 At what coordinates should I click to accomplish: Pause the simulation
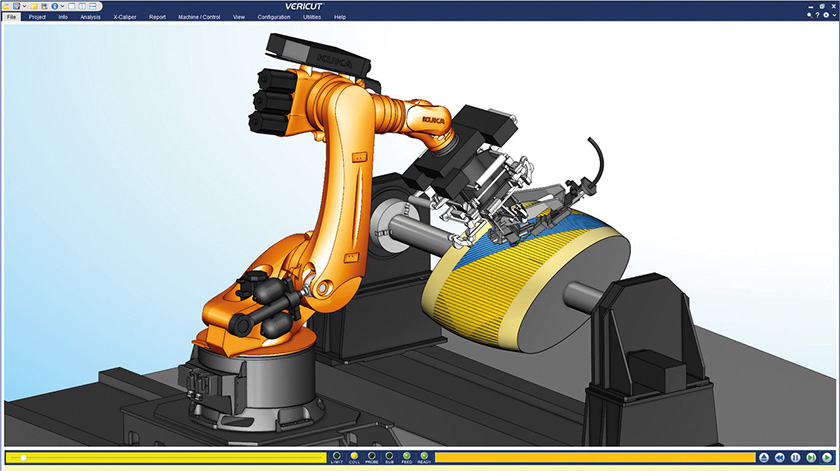795,457
